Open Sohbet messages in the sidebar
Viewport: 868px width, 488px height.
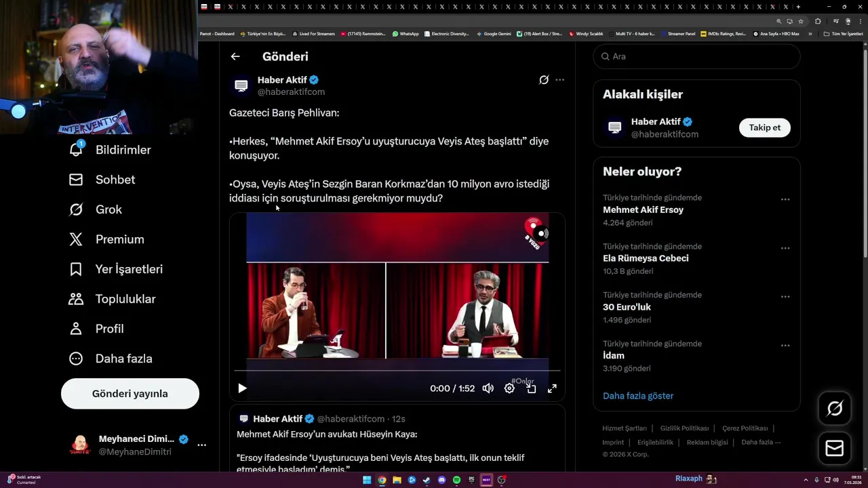(x=102, y=180)
